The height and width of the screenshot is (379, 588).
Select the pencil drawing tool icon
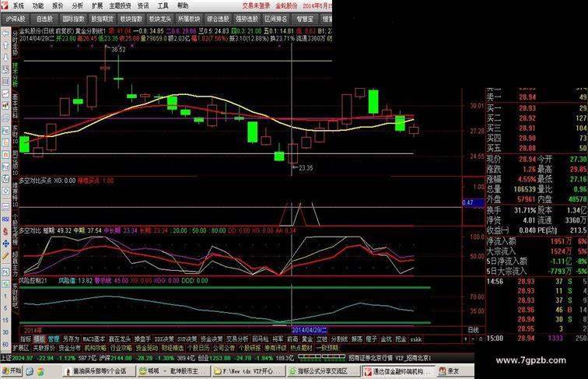click(5, 256)
